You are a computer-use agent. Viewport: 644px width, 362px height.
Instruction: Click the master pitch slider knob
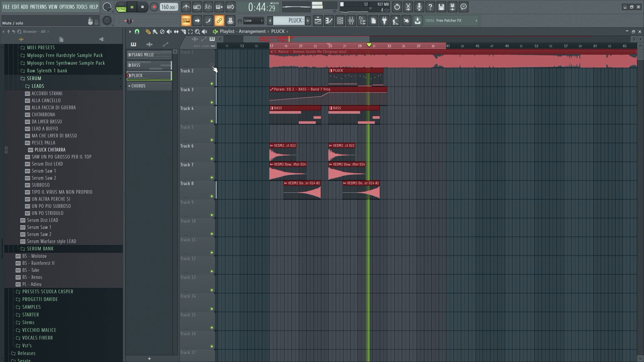pyautogui.click(x=129, y=21)
